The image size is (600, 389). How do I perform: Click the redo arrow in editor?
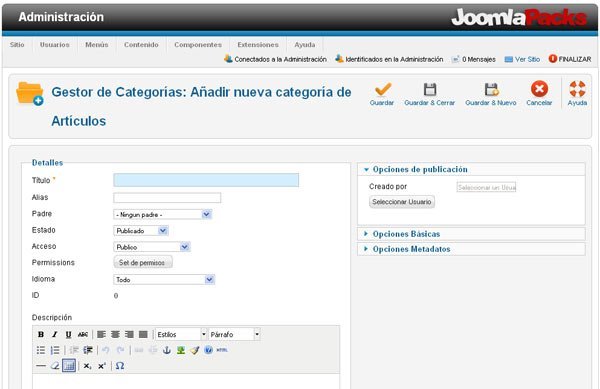(x=120, y=350)
